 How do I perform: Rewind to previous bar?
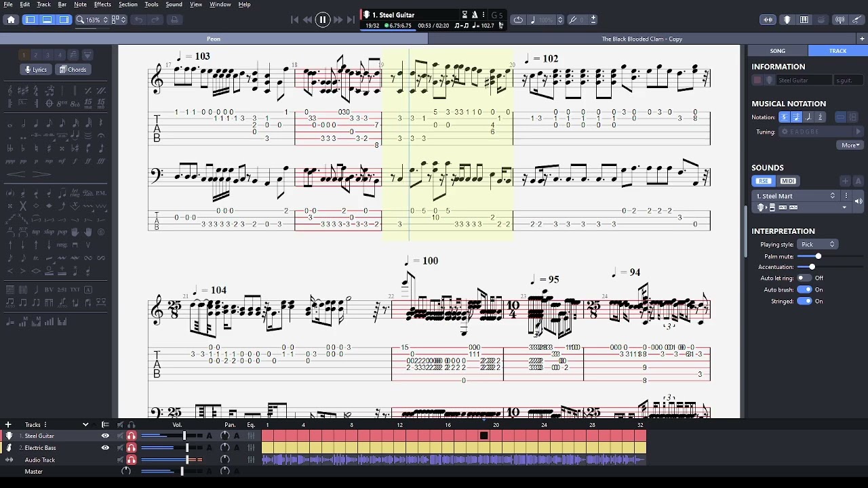[307, 20]
